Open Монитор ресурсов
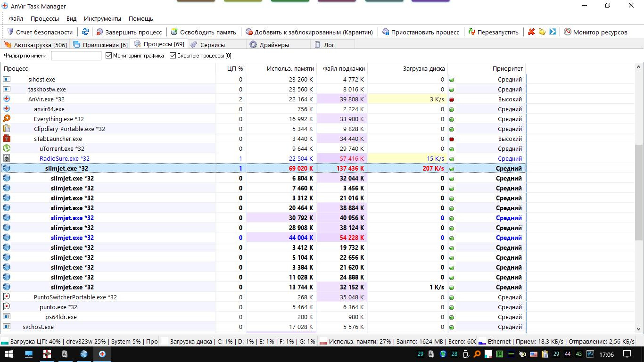The height and width of the screenshot is (362, 644). click(596, 32)
